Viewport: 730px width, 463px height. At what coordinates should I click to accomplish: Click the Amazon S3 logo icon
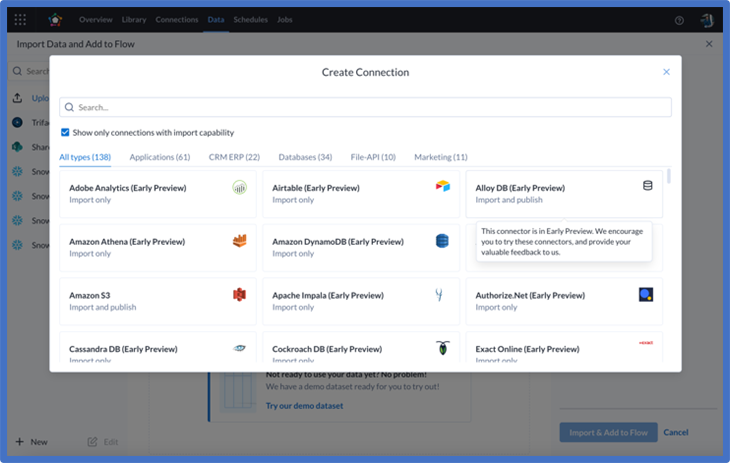click(x=239, y=294)
